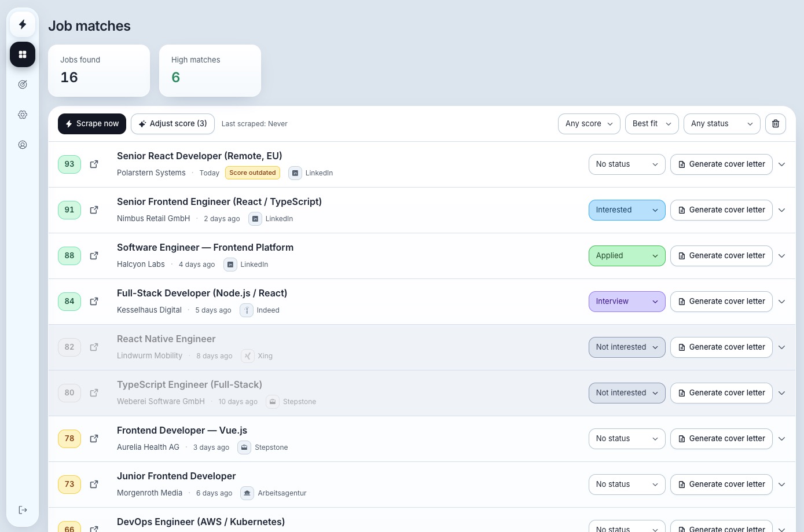The image size is (804, 532).
Task: Change Interested status for Nimbus Retail job
Action: [627, 210]
